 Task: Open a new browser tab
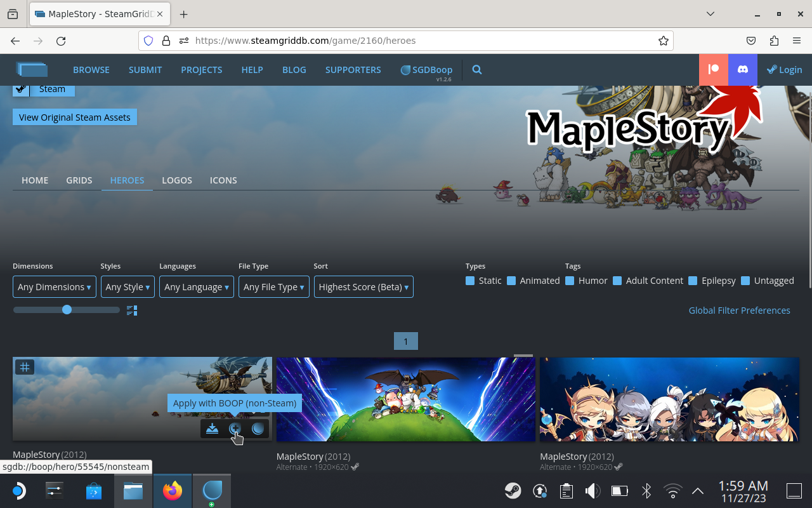[183, 14]
